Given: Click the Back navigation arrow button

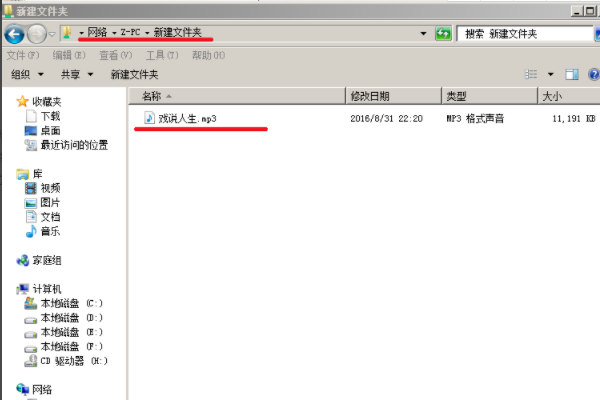Looking at the screenshot, I should point(15,33).
